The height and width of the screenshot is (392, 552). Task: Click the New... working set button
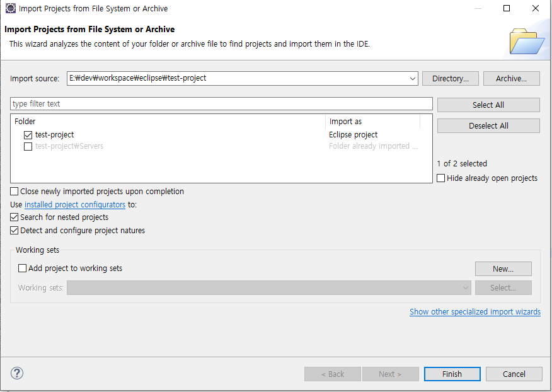click(x=503, y=268)
